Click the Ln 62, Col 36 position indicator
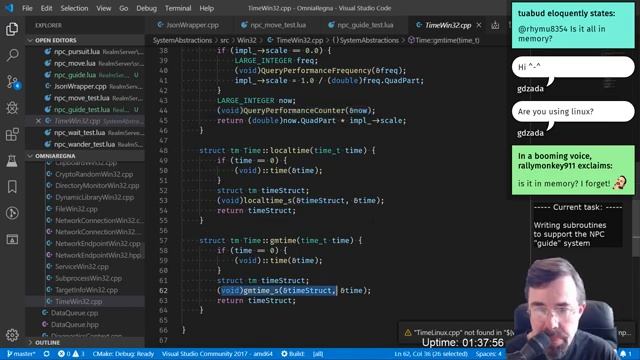The image size is (640, 360). pos(431,354)
